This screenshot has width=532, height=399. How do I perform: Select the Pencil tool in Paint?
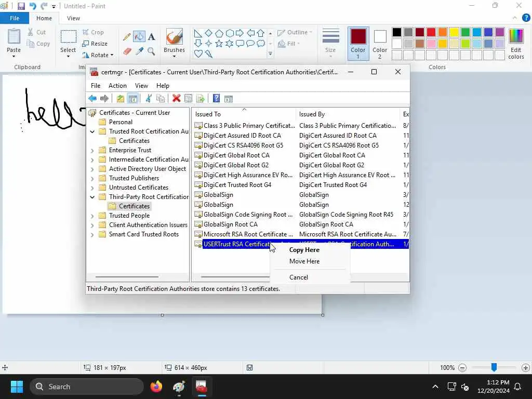(x=127, y=37)
